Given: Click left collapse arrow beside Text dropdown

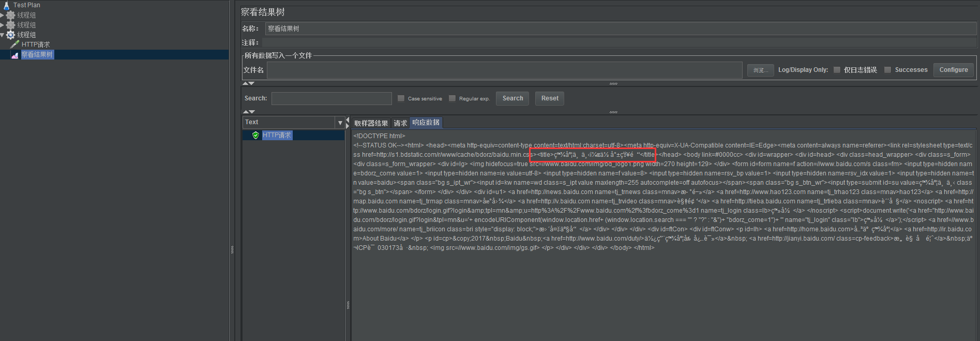Looking at the screenshot, I should click(x=348, y=120).
